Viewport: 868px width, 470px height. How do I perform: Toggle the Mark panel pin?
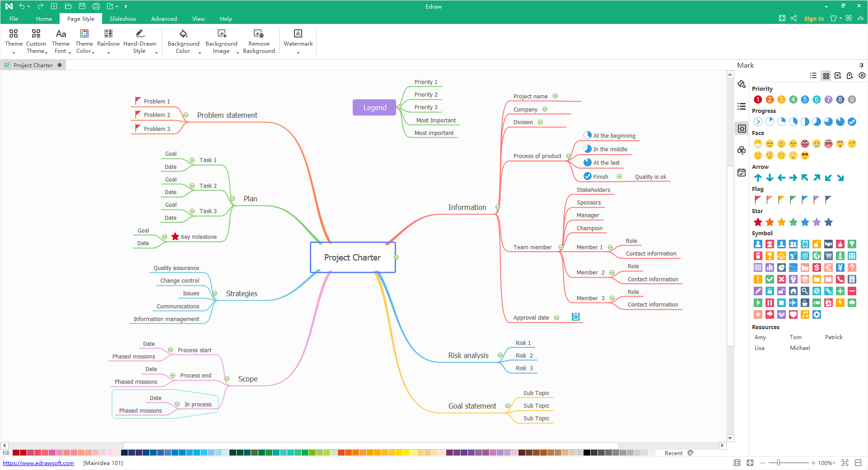[x=861, y=65]
